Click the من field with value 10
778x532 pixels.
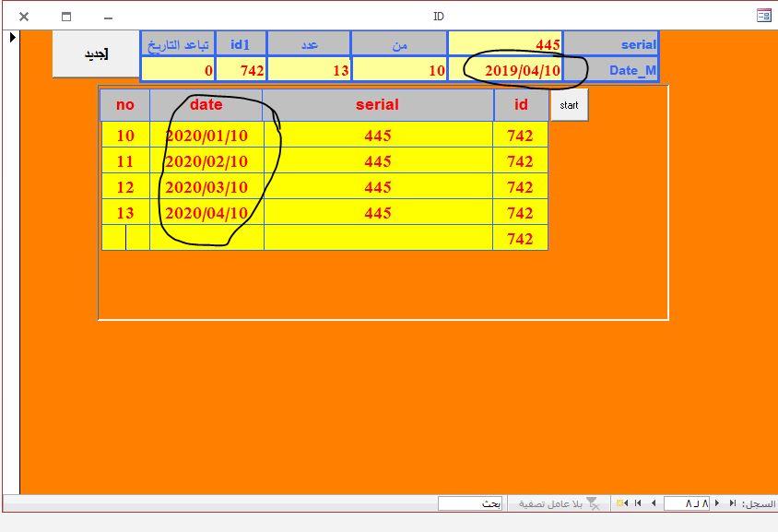pos(399,70)
